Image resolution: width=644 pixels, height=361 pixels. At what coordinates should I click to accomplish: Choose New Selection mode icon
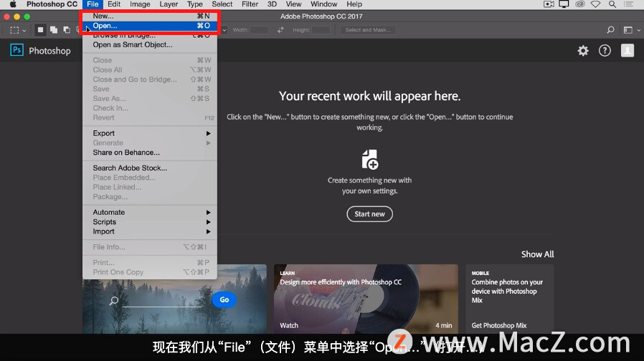coord(40,30)
